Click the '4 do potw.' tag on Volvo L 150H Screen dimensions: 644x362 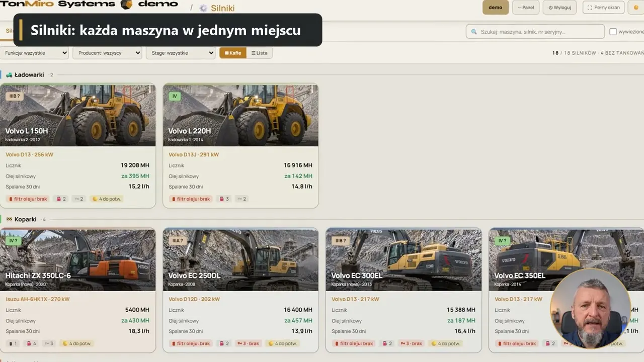coord(107,199)
